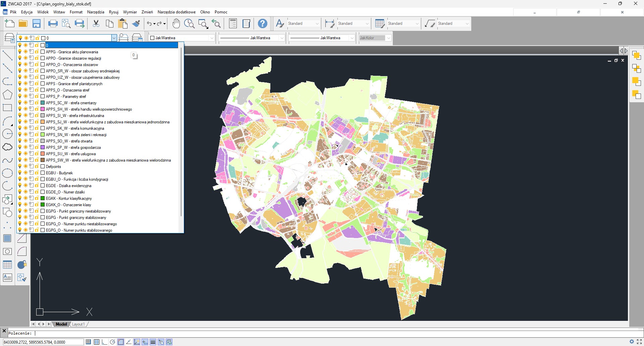Click the Text style icon
Screen dimensions: 644x346
click(x=279, y=23)
